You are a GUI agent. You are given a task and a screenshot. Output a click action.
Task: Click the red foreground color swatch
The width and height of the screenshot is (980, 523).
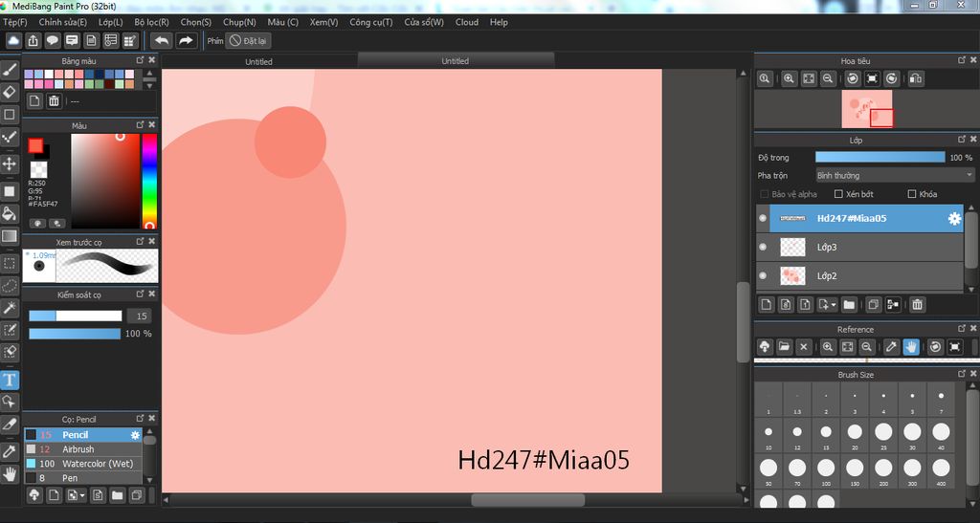point(35,146)
